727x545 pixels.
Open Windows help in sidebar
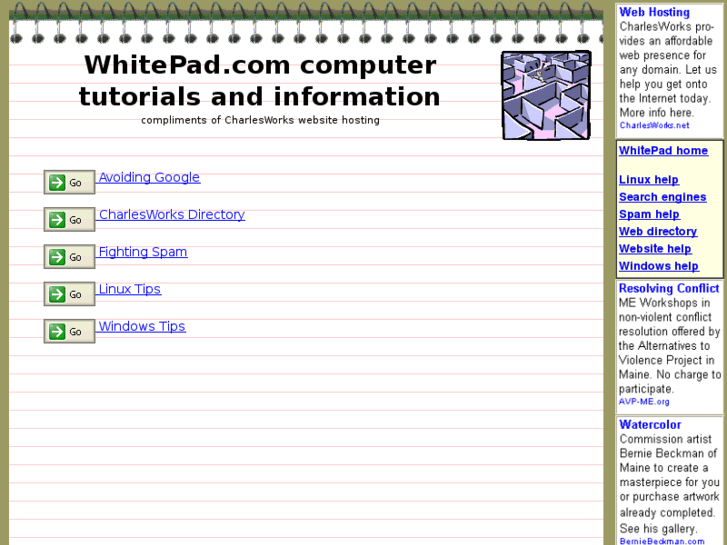(x=659, y=266)
